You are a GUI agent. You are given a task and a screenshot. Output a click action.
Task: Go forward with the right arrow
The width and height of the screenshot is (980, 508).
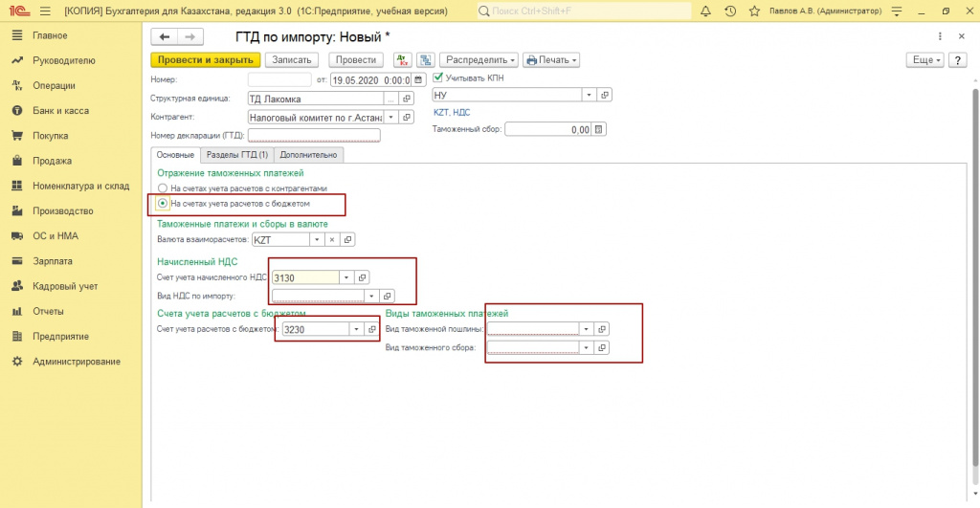click(190, 37)
